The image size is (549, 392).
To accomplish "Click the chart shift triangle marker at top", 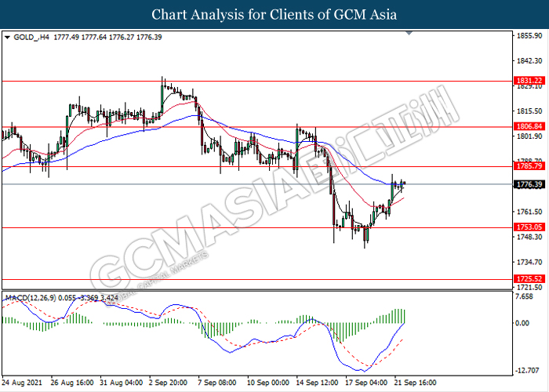I will 409,33.
